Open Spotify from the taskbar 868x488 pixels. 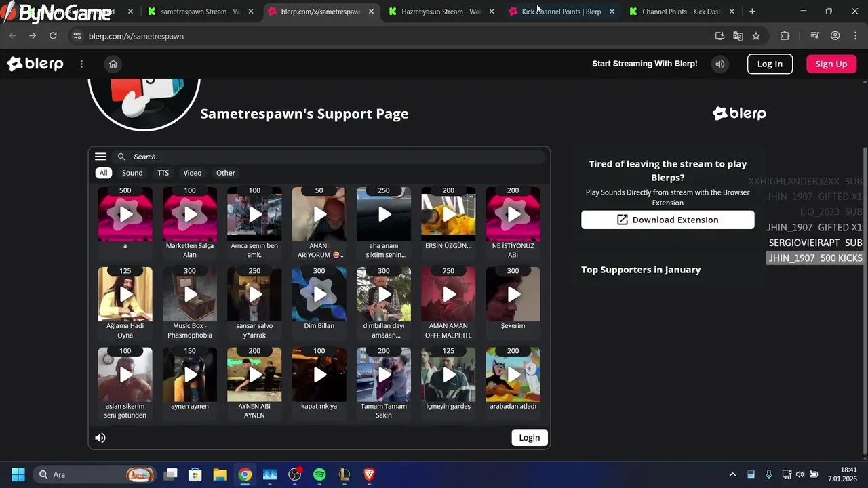point(319,474)
